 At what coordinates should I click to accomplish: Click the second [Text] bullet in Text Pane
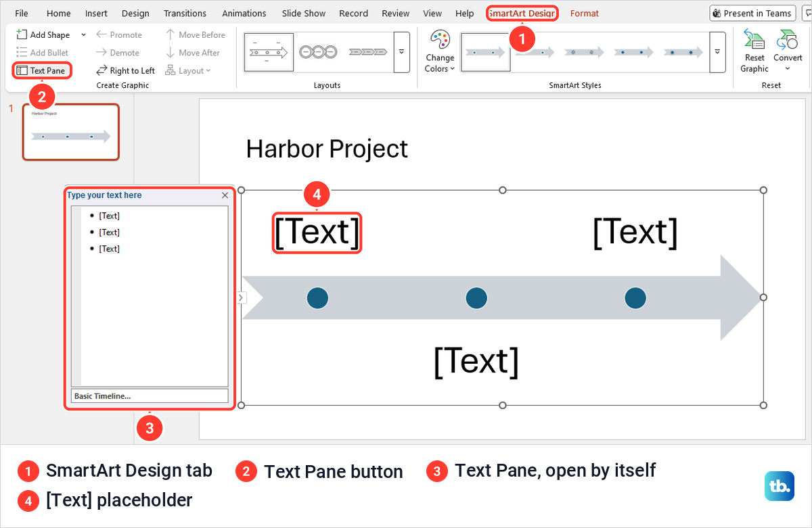(109, 232)
